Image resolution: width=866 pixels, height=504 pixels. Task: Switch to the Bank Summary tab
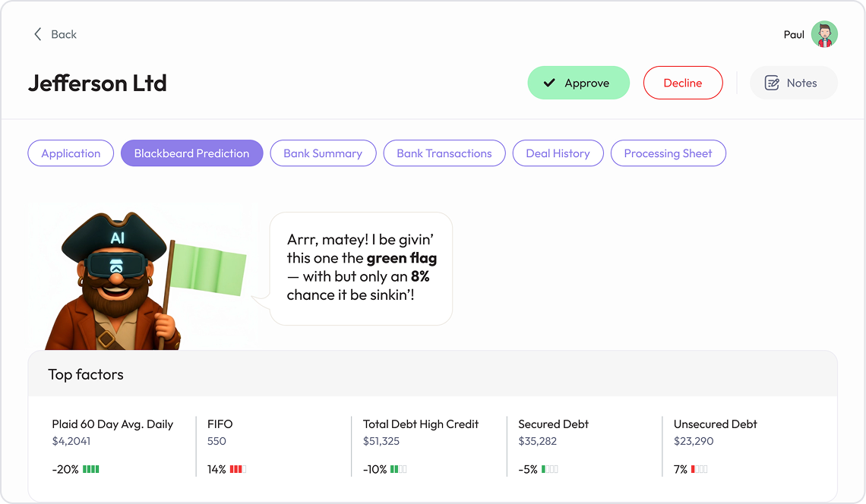click(x=323, y=153)
